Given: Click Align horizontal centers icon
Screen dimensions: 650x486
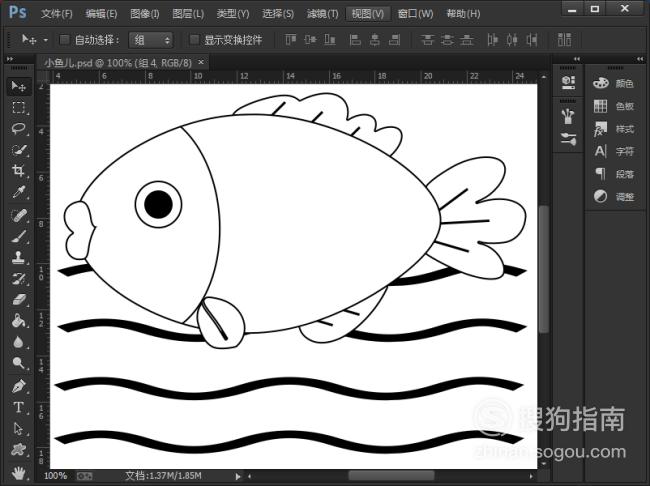Looking at the screenshot, I should pos(375,40).
